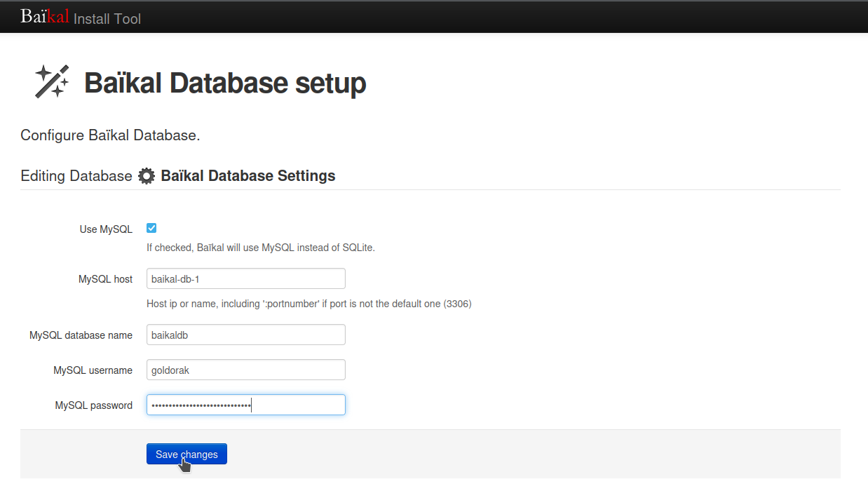Click the gear icon next to Baïkal Database Settings
The height and width of the screenshot is (498, 868).
147,176
